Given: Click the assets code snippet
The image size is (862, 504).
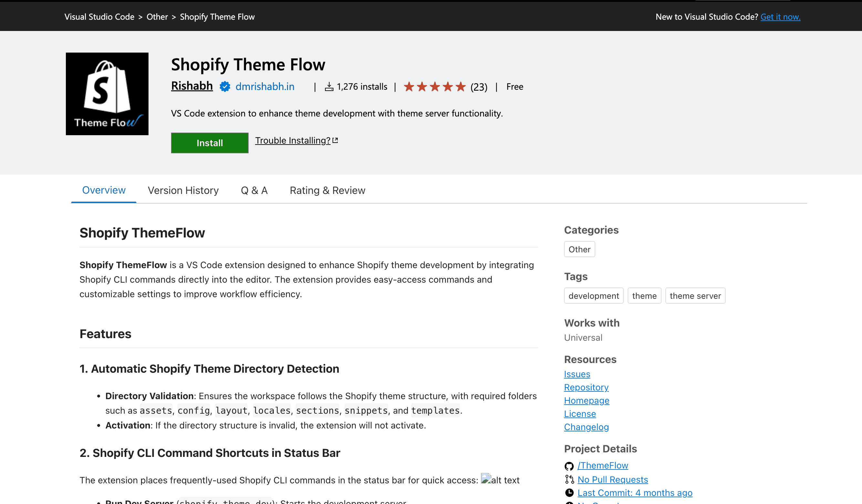Looking at the screenshot, I should [x=156, y=410].
